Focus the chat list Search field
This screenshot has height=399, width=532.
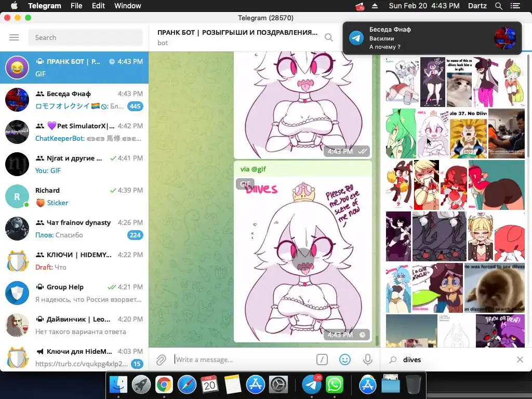click(86, 37)
